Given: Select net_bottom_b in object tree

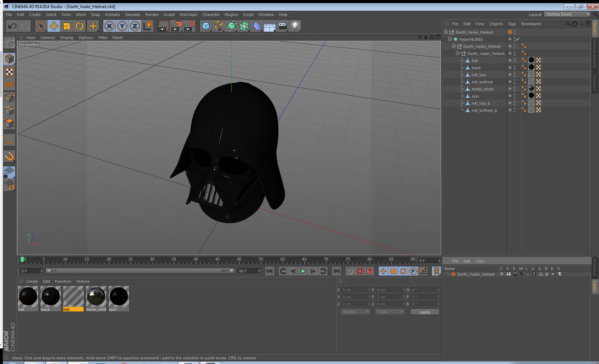Looking at the screenshot, I should 484,110.
